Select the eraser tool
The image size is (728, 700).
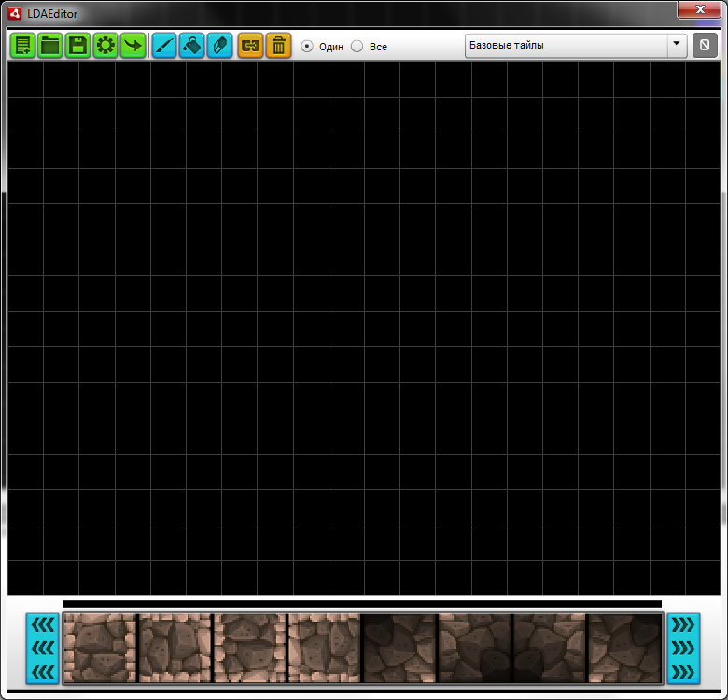[x=219, y=46]
